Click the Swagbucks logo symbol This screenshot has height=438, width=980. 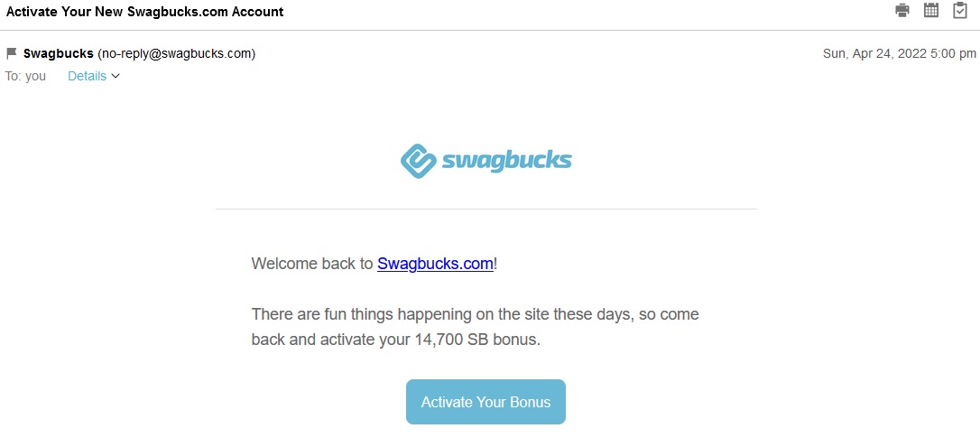[x=419, y=162]
